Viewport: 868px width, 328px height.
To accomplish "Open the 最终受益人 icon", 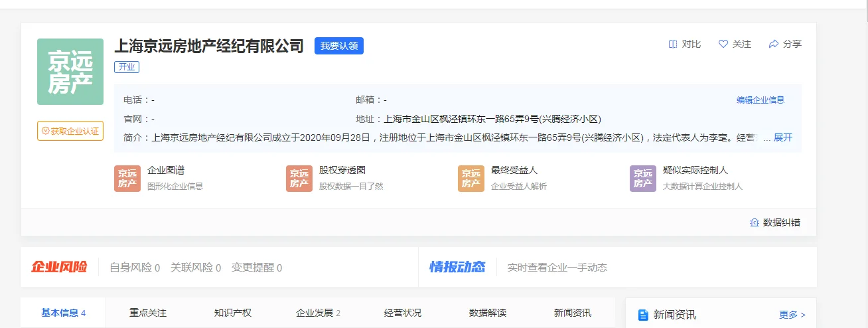I will coord(471,178).
